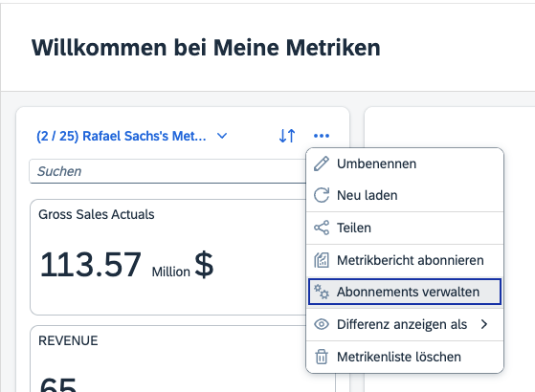Click the pencil icon beside Umbenennen

[x=322, y=163]
